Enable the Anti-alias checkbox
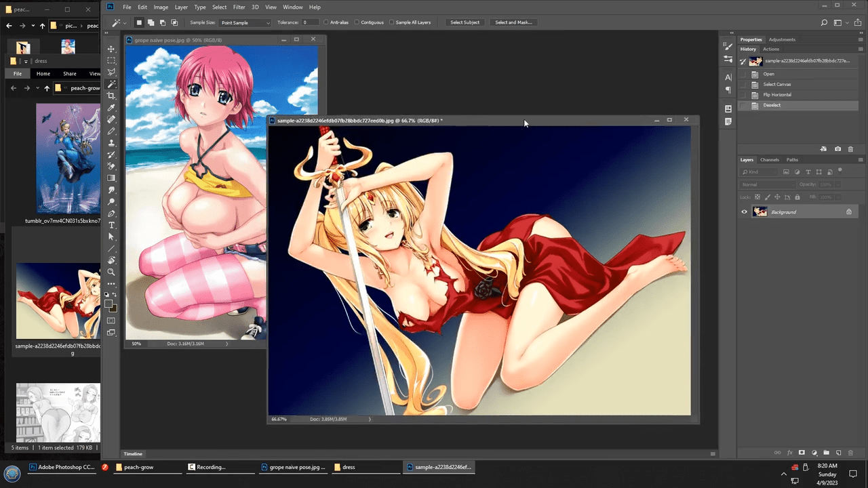Screen dimensions: 868x488 [326, 22]
